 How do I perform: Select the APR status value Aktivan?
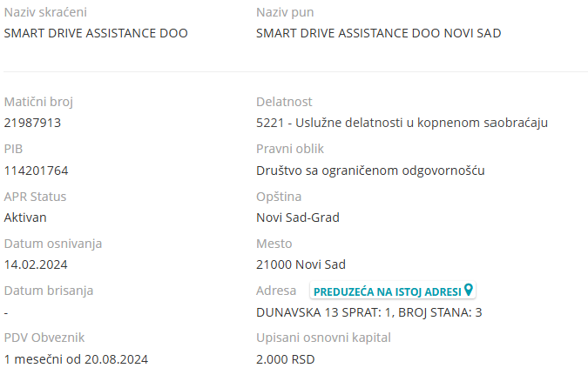click(25, 217)
